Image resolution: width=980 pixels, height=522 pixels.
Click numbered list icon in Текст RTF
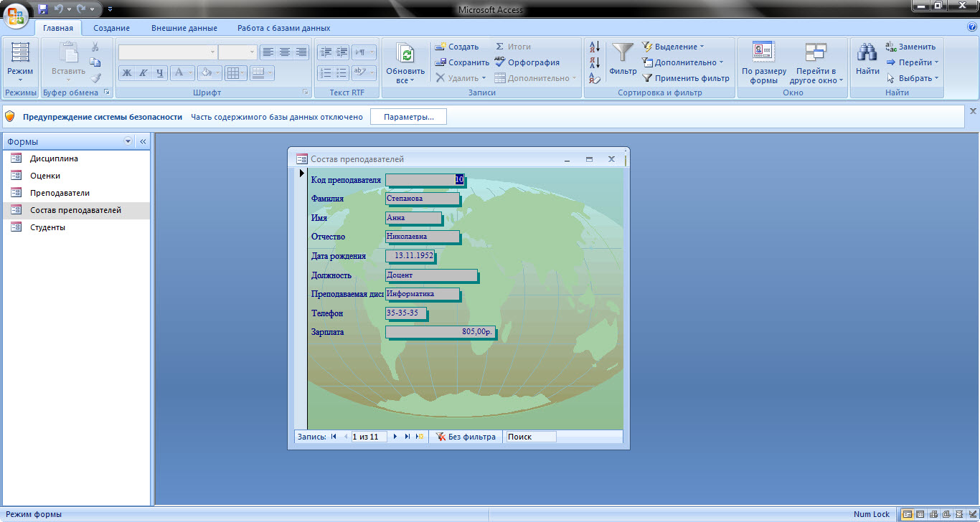pos(326,72)
